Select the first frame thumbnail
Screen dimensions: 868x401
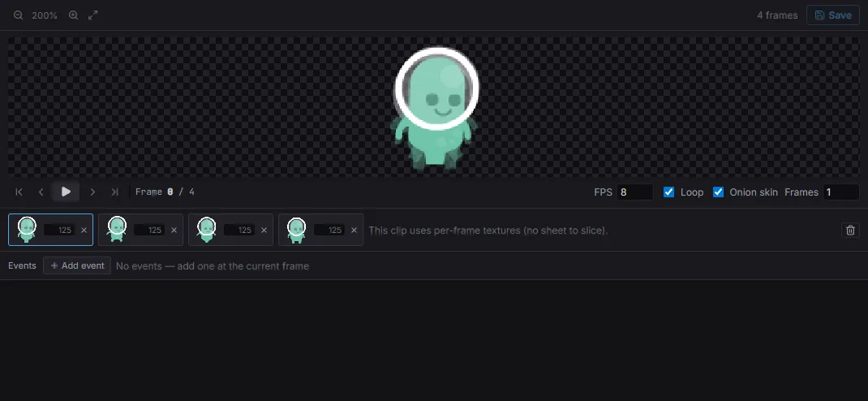(x=27, y=229)
